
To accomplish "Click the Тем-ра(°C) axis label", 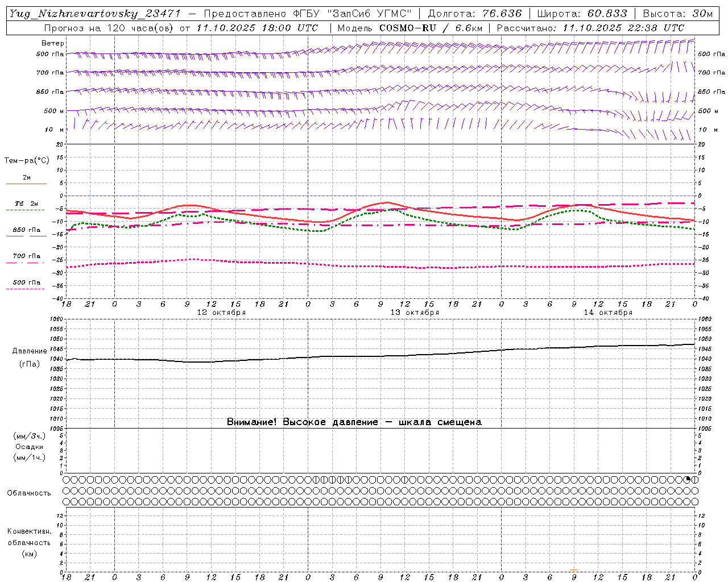I will coord(27,161).
